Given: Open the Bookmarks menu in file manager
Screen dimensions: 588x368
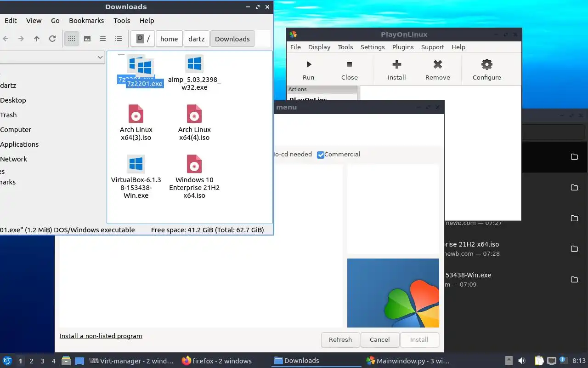Looking at the screenshot, I should [86, 21].
